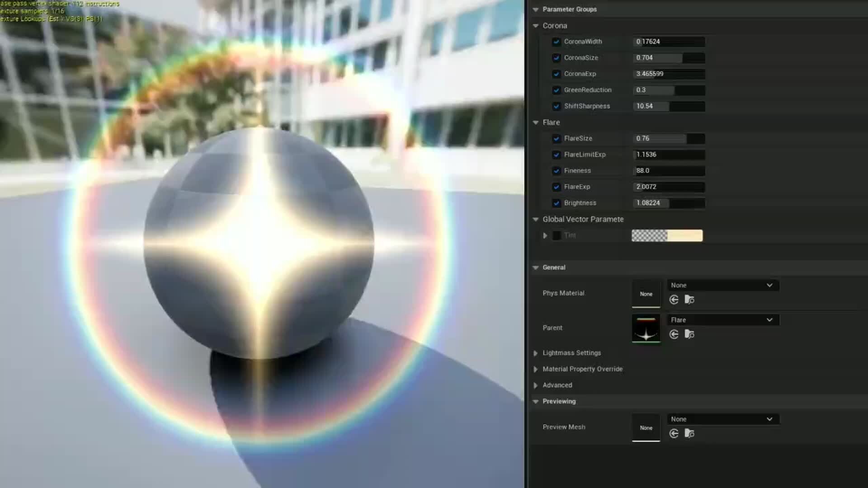Expand the Tint color components

(545, 235)
